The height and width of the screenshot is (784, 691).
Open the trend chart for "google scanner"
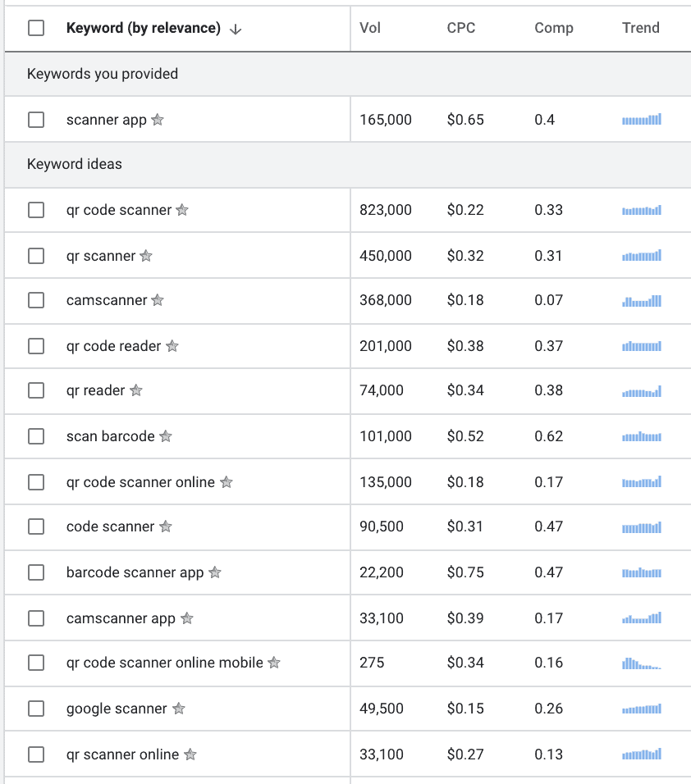pos(641,709)
